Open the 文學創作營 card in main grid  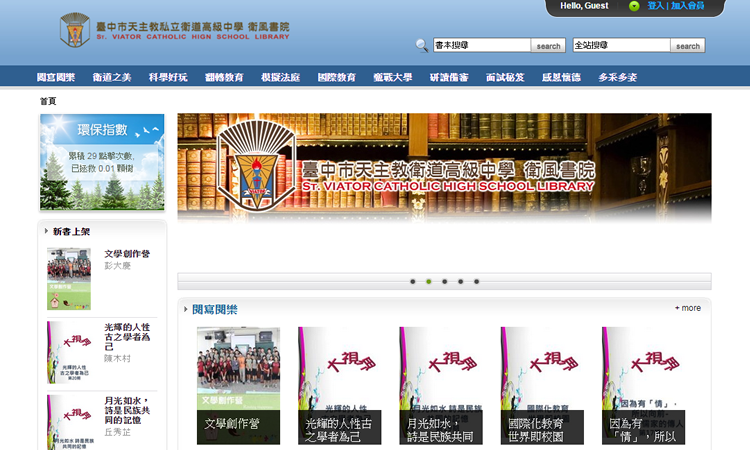pyautogui.click(x=238, y=385)
